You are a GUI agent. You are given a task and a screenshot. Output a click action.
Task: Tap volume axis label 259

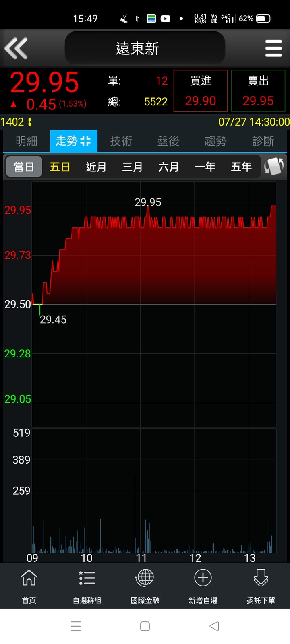[x=21, y=491]
